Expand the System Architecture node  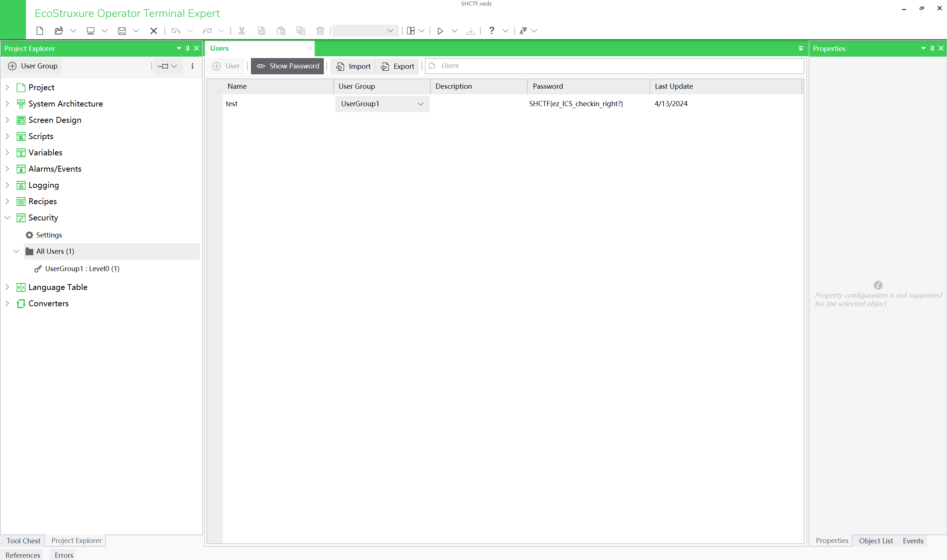(x=7, y=104)
